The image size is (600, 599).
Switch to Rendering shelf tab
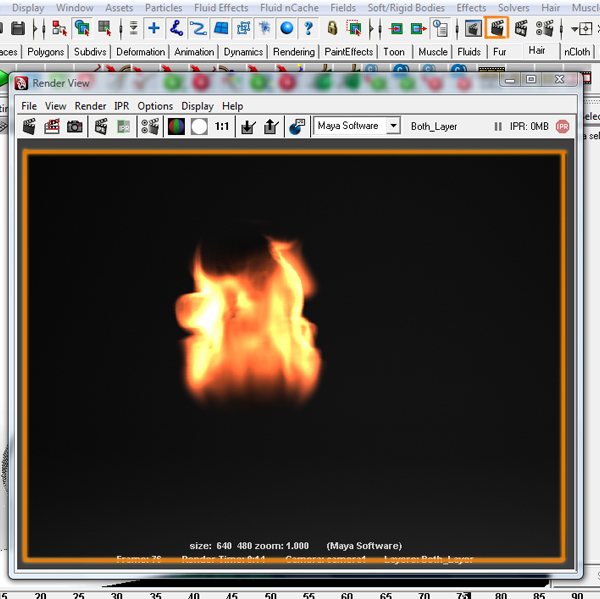[x=293, y=52]
